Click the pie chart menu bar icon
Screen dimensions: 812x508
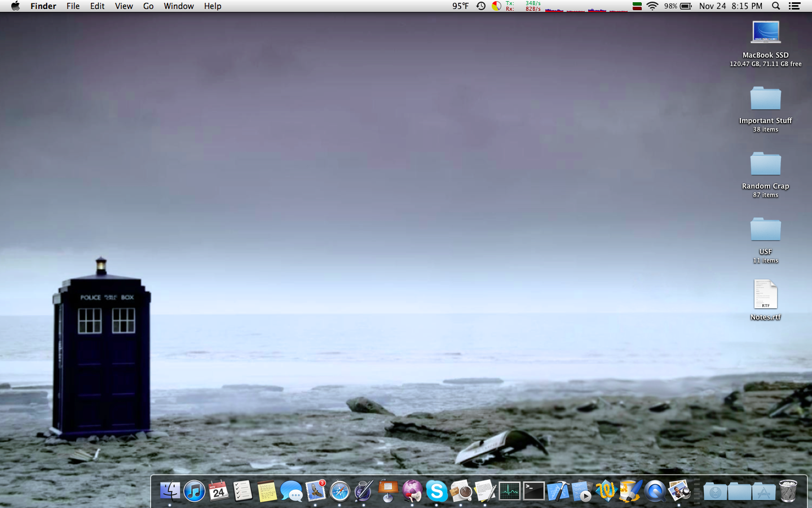pyautogui.click(x=496, y=6)
